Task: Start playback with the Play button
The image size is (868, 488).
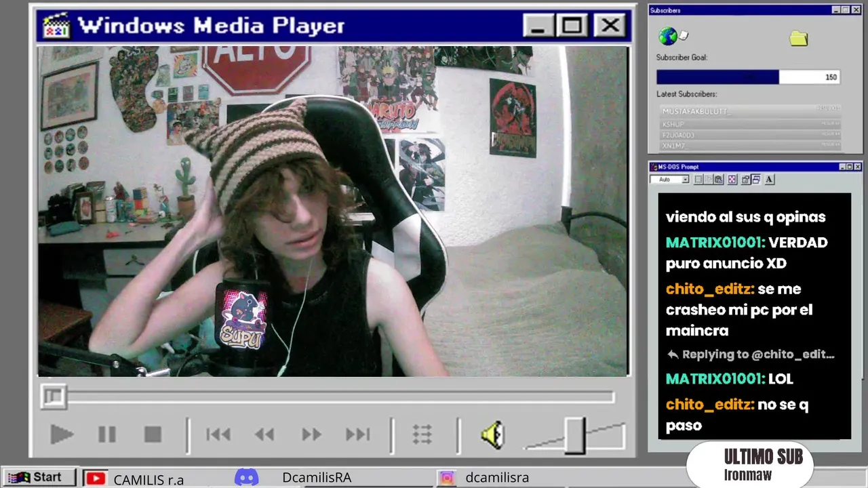Action: pyautogui.click(x=61, y=434)
